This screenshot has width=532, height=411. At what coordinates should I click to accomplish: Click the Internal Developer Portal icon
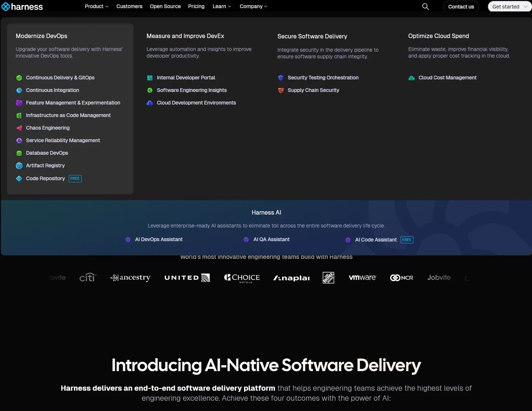tap(150, 78)
